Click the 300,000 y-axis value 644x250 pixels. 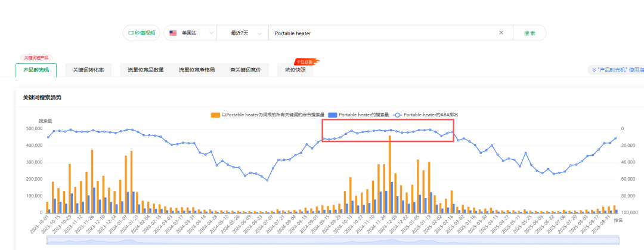click(x=34, y=162)
